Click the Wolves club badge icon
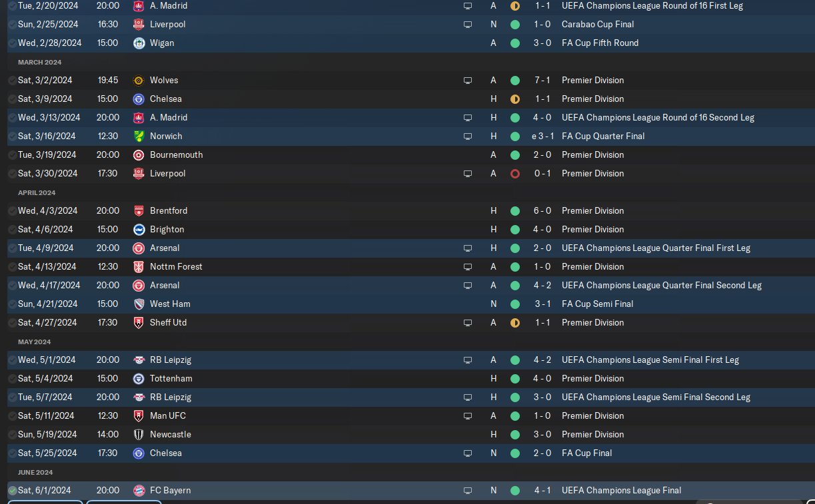This screenshot has height=504, width=815. tap(139, 81)
